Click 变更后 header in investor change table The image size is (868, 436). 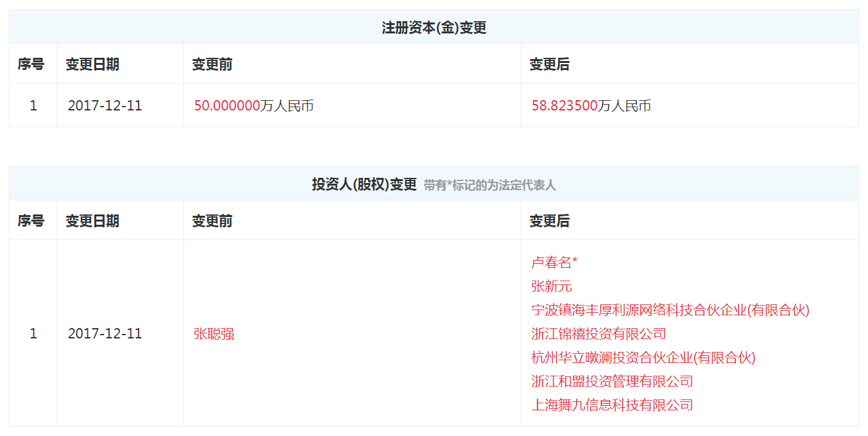click(x=549, y=221)
